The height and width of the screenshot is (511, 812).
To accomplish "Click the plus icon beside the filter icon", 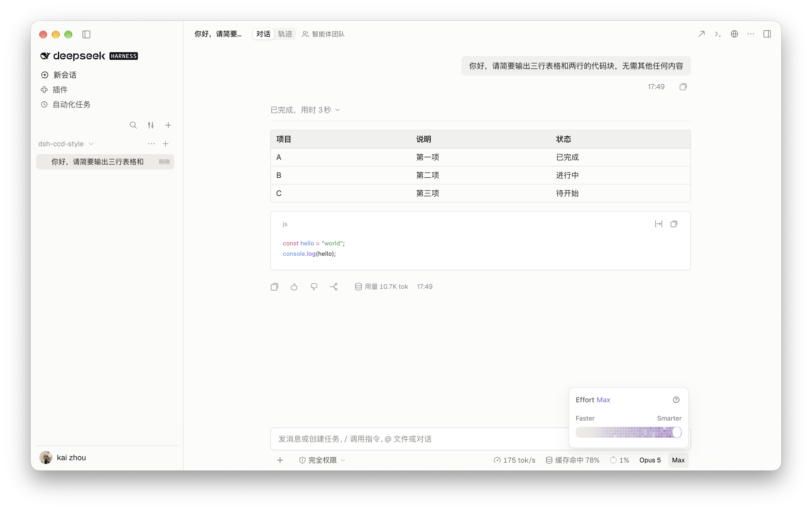I will 168,125.
